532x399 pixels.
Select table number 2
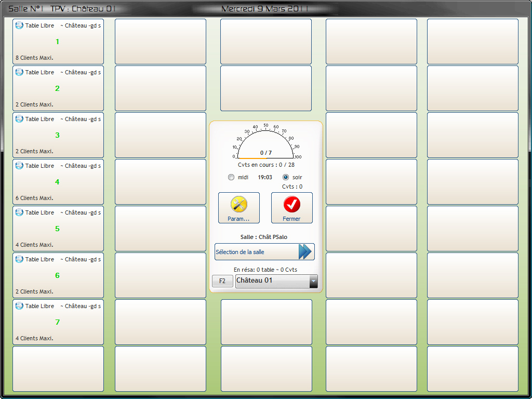tap(57, 88)
